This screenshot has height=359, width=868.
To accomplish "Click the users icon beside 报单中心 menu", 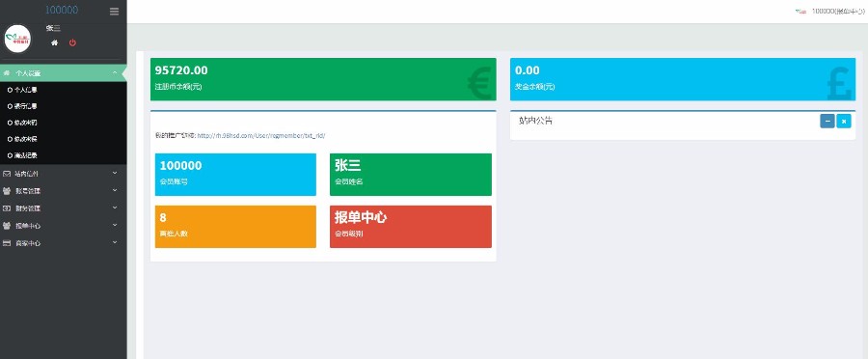I will (7, 226).
